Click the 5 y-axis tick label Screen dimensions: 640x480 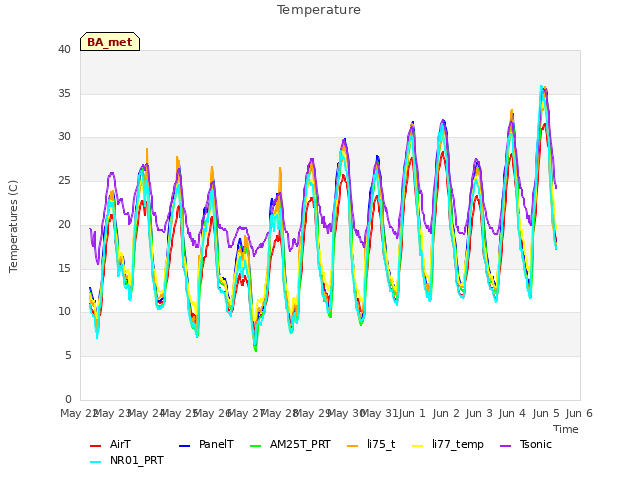tap(68, 356)
